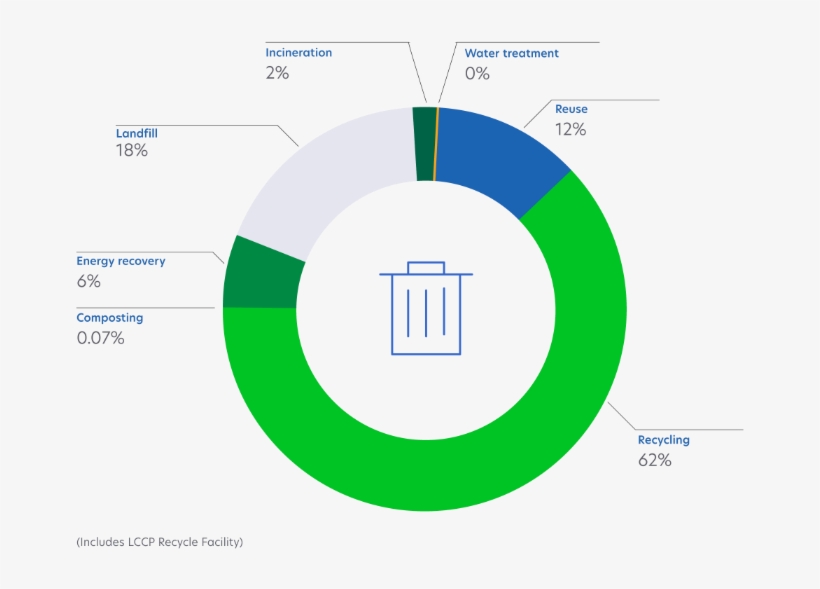The width and height of the screenshot is (820, 589).
Task: Expand the leader line pointing to Water treatment
Action: tap(520, 43)
